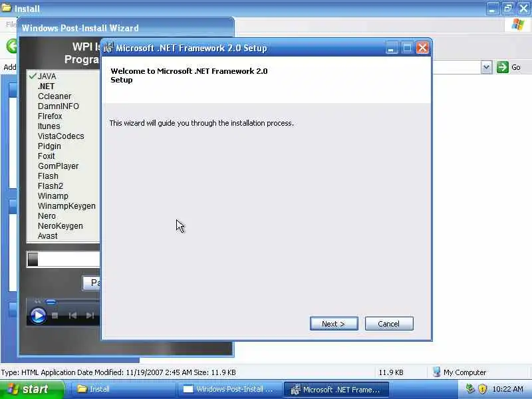This screenshot has height=399, width=532.
Task: Click the .NET Framework Setup title icon
Action: [x=108, y=47]
